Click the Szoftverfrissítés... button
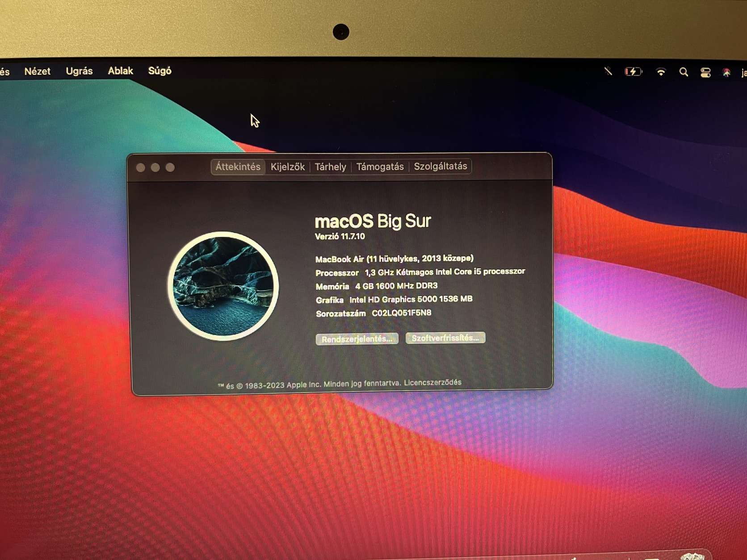This screenshot has width=747, height=560. tap(445, 338)
